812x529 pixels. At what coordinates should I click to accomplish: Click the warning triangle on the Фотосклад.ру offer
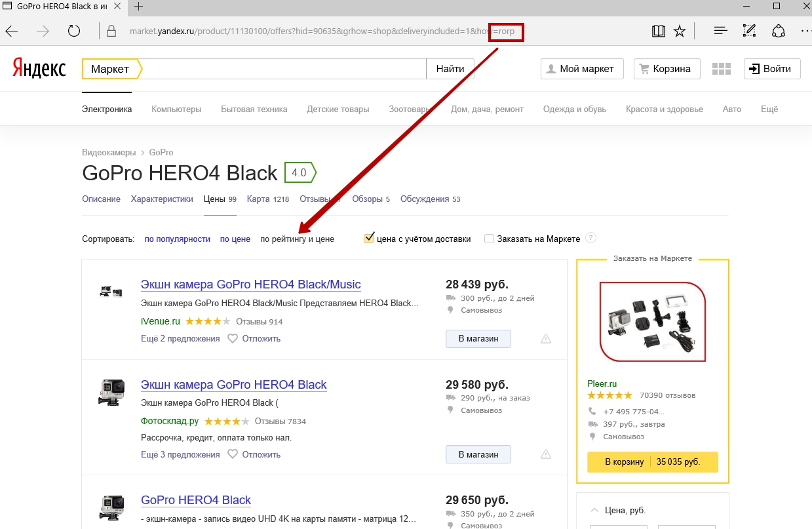(546, 454)
